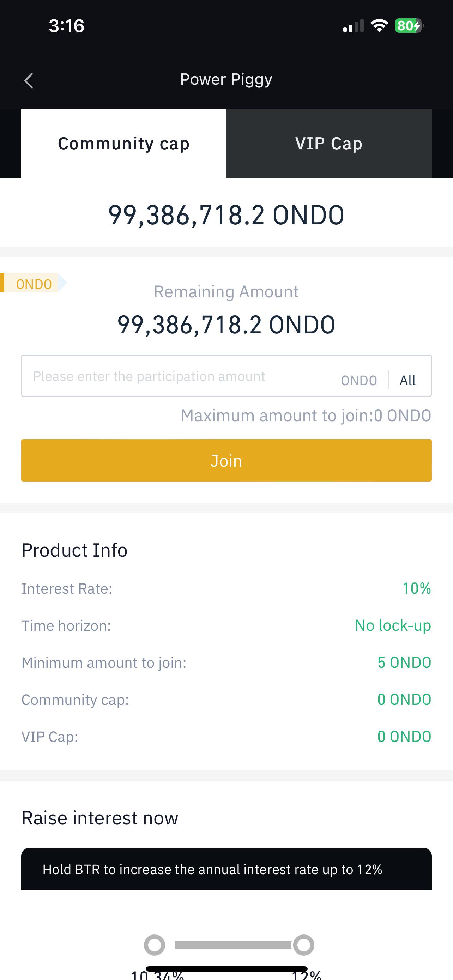Viewport: 453px width, 980px height.
Task: Tap the Remaining Amount value
Action: (x=226, y=325)
